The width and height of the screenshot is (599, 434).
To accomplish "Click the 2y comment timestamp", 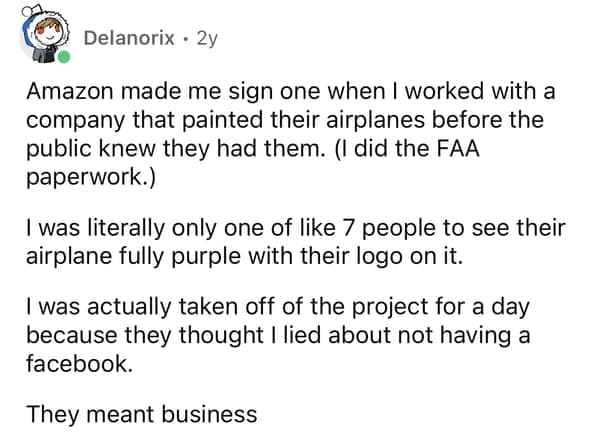I will (x=207, y=38).
